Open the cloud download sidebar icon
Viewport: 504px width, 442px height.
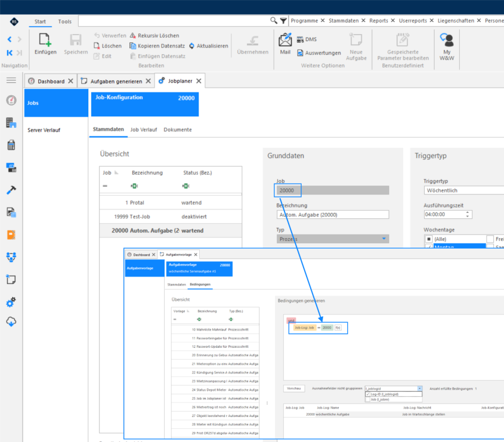11,322
